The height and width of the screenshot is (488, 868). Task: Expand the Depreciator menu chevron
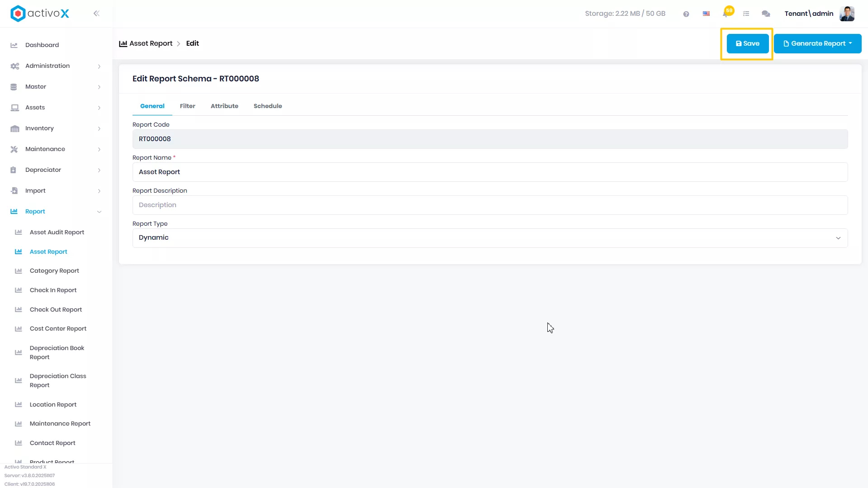pos(99,171)
